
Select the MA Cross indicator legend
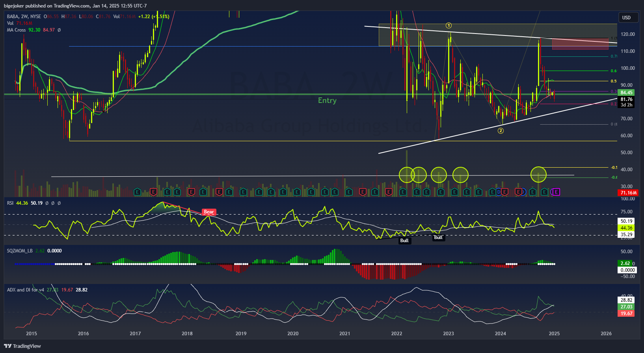(16, 30)
